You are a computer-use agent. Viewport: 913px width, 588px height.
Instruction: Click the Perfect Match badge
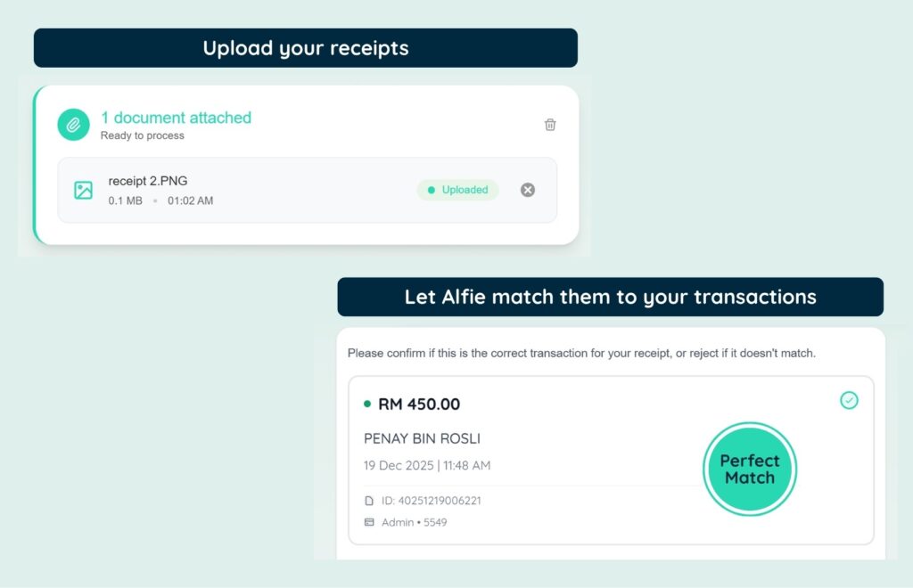point(749,469)
